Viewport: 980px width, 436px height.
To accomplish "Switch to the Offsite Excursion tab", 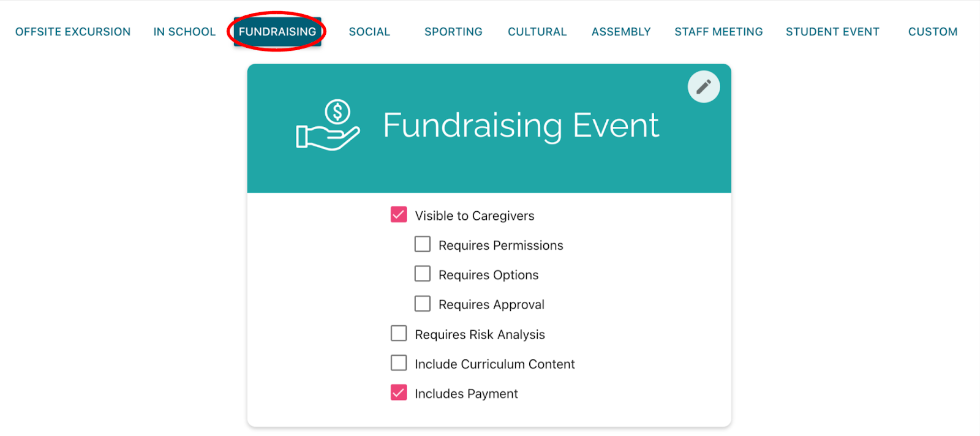I will click(73, 32).
